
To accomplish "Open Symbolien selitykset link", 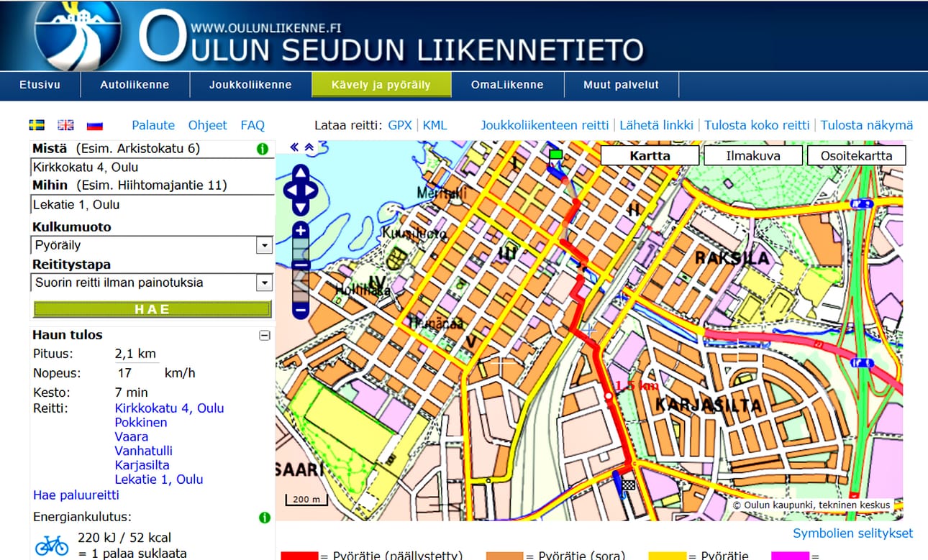I will pyautogui.click(x=853, y=533).
